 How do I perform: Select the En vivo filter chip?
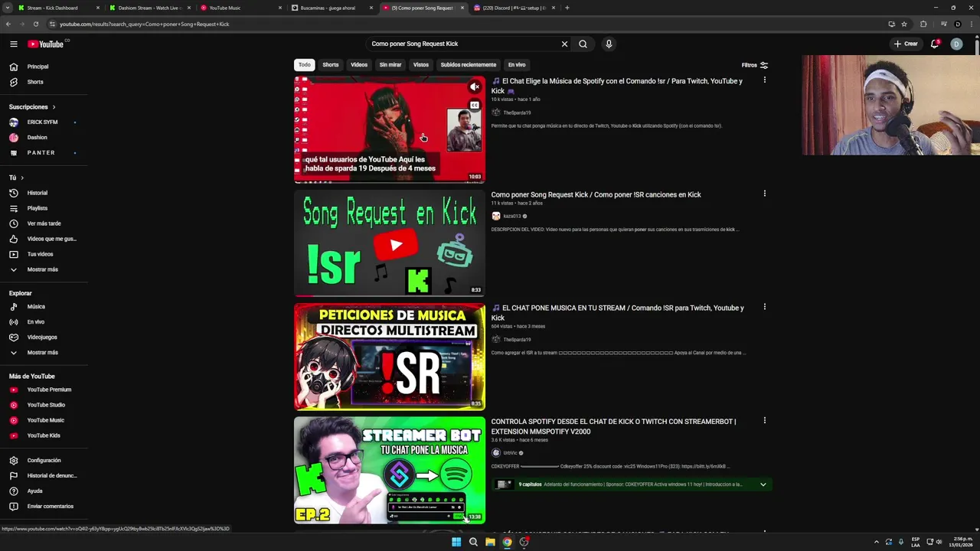click(x=517, y=65)
